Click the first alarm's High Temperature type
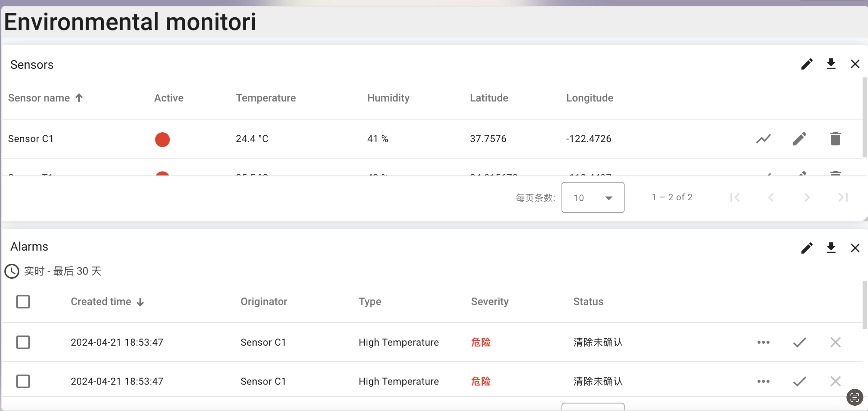The image size is (868, 411). point(398,343)
